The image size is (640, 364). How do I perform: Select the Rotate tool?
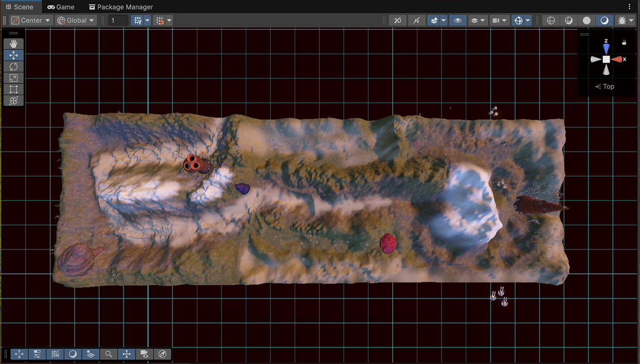13,67
